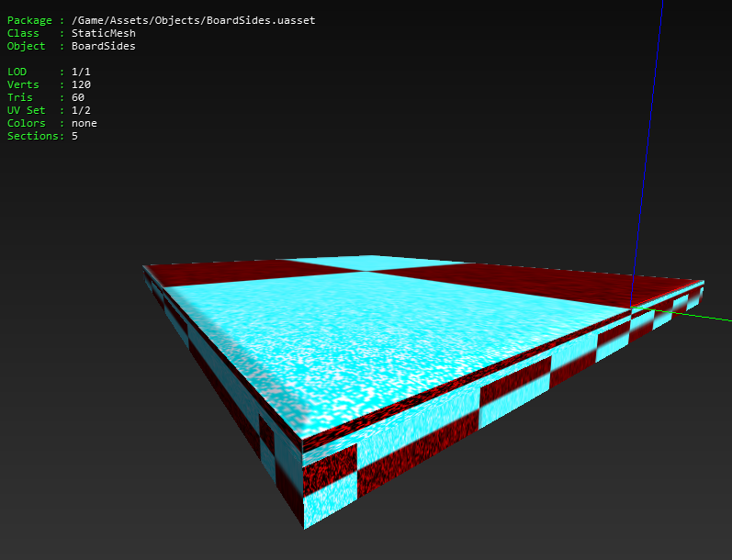The image size is (732, 560).
Task: Click the LOD value 1/1
Action: click(81, 72)
